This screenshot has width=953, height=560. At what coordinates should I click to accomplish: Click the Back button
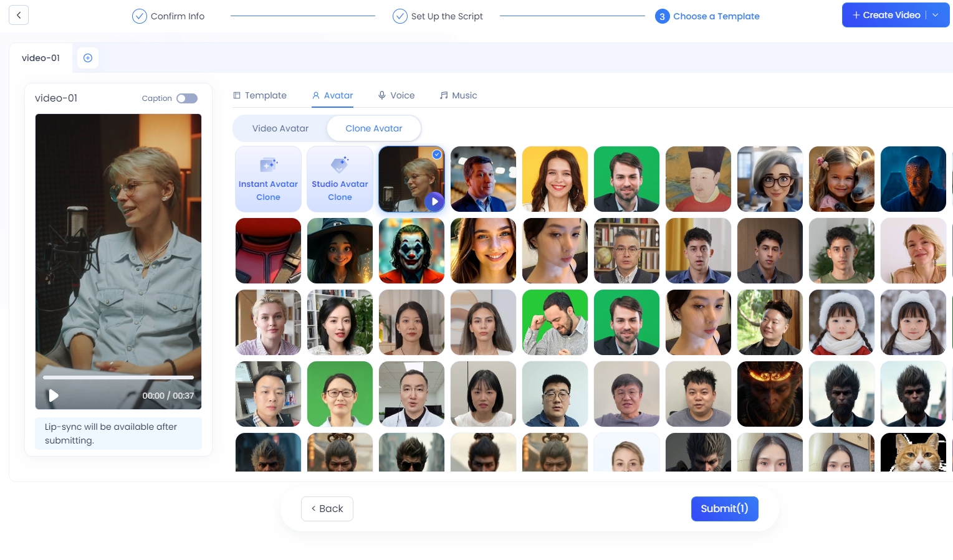[327, 509]
